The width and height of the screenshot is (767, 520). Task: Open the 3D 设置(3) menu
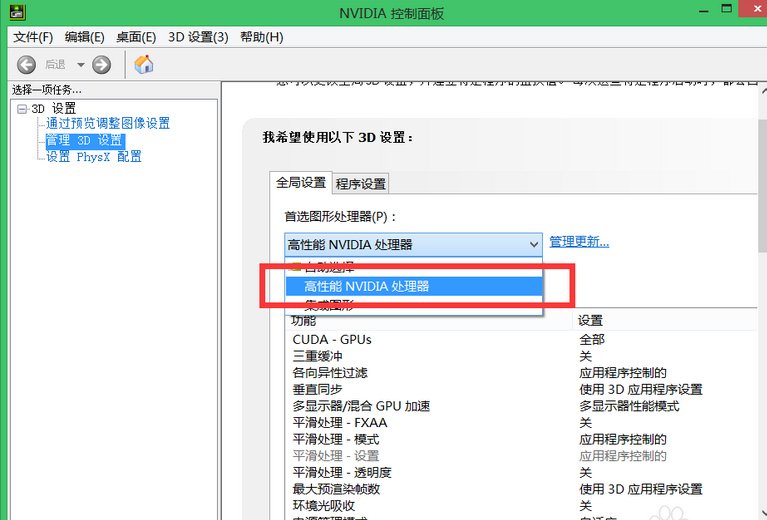pos(198,37)
